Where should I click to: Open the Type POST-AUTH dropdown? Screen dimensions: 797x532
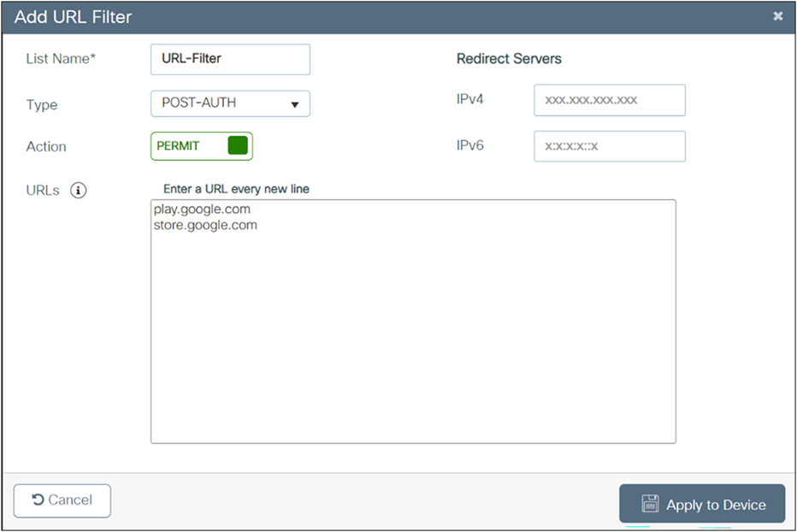coord(230,103)
